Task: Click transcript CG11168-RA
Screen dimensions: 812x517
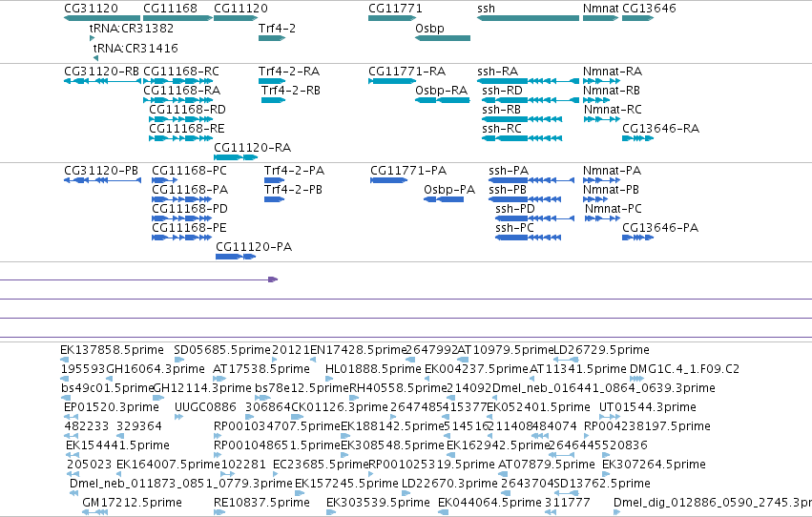Action: [177, 100]
